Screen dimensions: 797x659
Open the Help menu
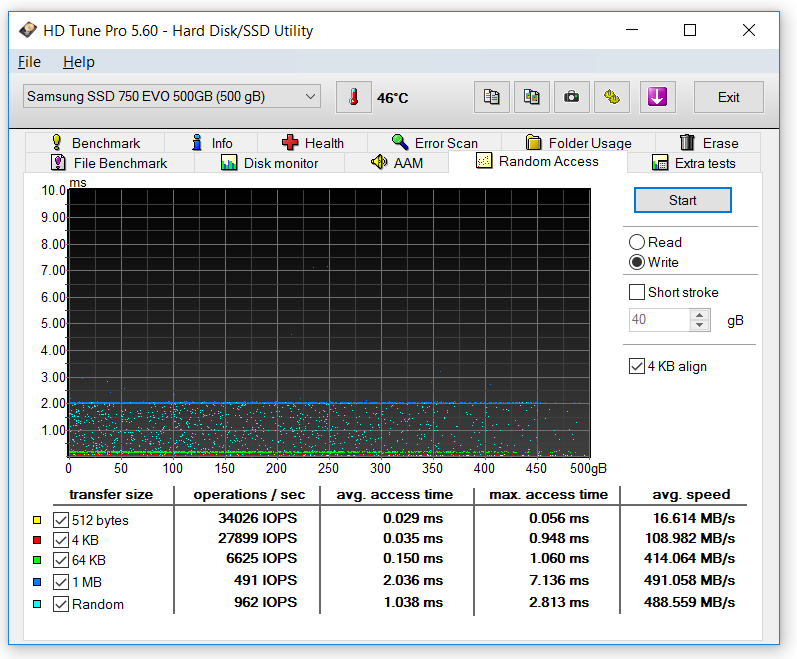[79, 62]
